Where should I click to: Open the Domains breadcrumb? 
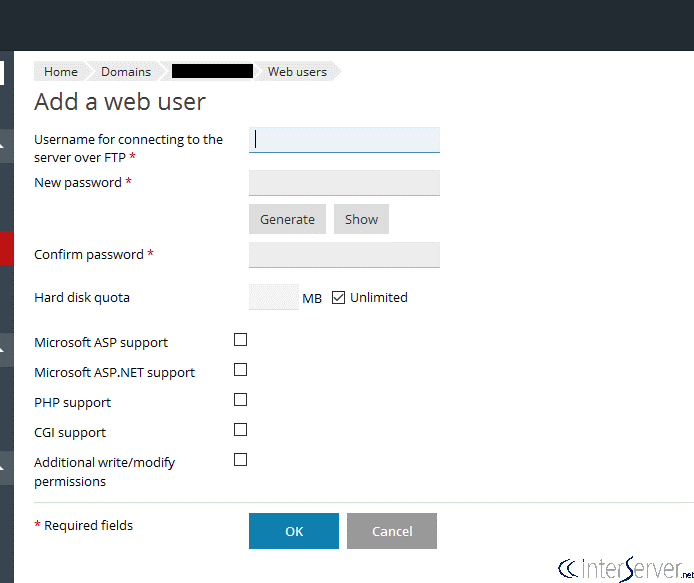click(x=126, y=72)
